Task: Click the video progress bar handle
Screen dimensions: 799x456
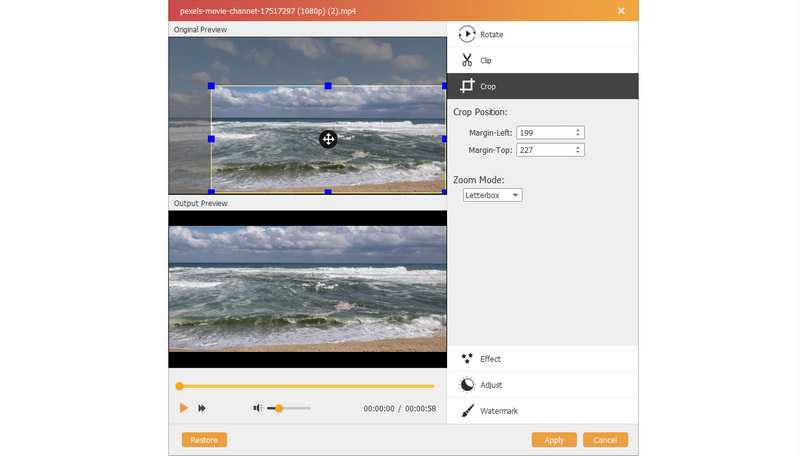Action: [x=180, y=386]
